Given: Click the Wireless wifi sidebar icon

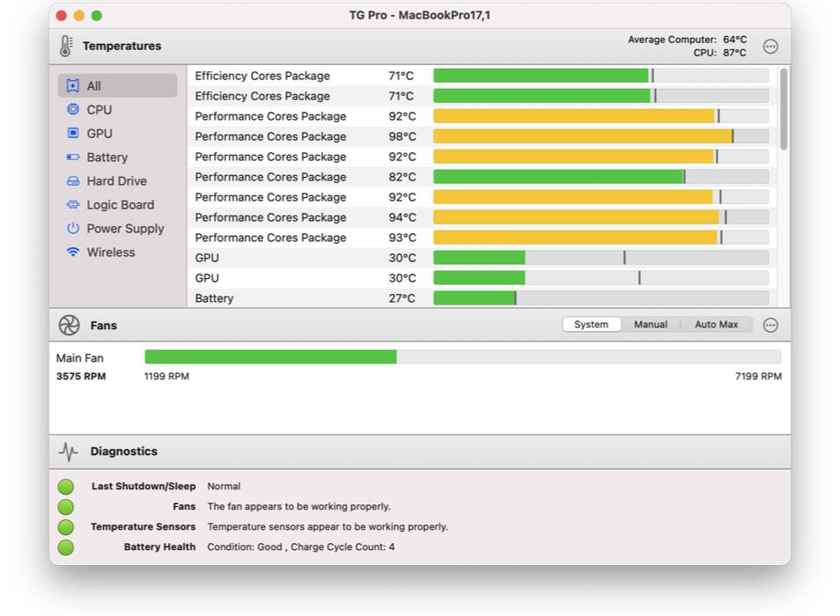Looking at the screenshot, I should pos(73,252).
